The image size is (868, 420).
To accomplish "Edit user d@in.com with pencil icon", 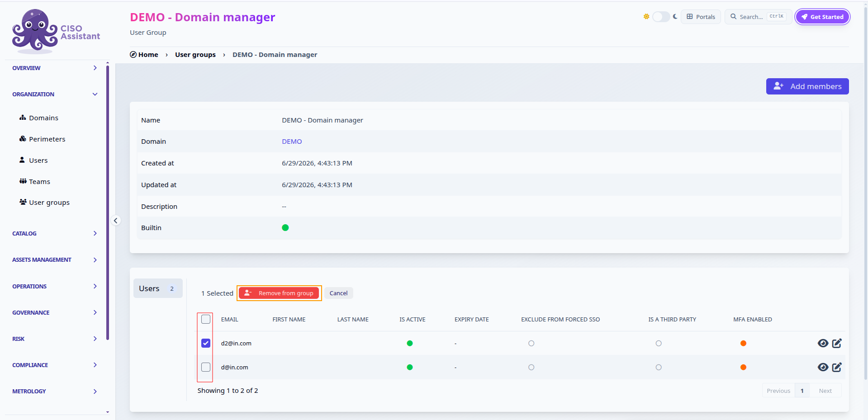I will click(837, 367).
